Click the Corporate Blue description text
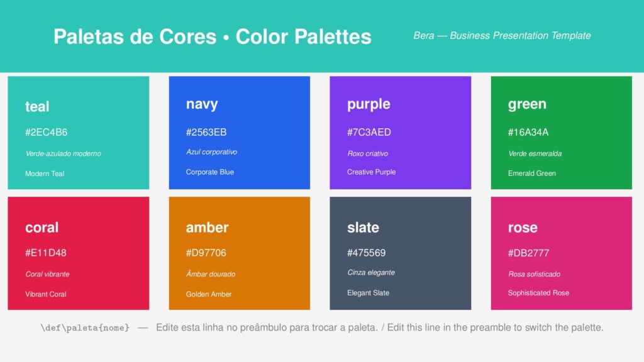 point(210,172)
